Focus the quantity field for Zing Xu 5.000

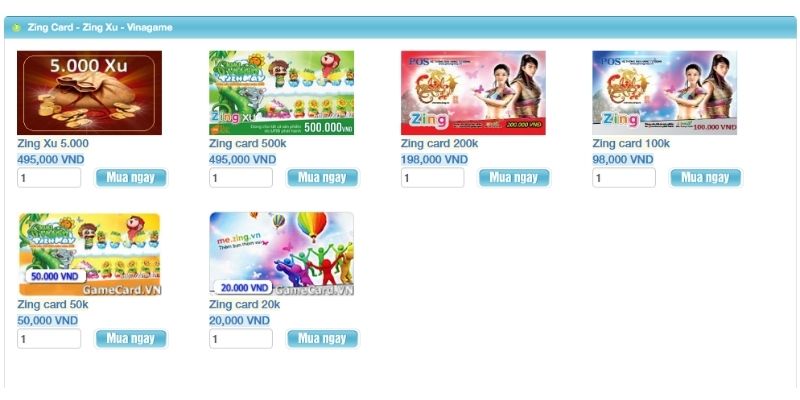pyautogui.click(x=49, y=178)
